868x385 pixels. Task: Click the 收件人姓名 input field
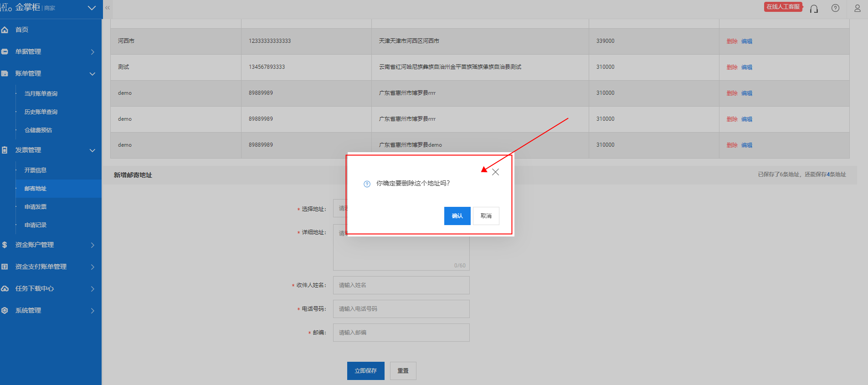tap(401, 285)
